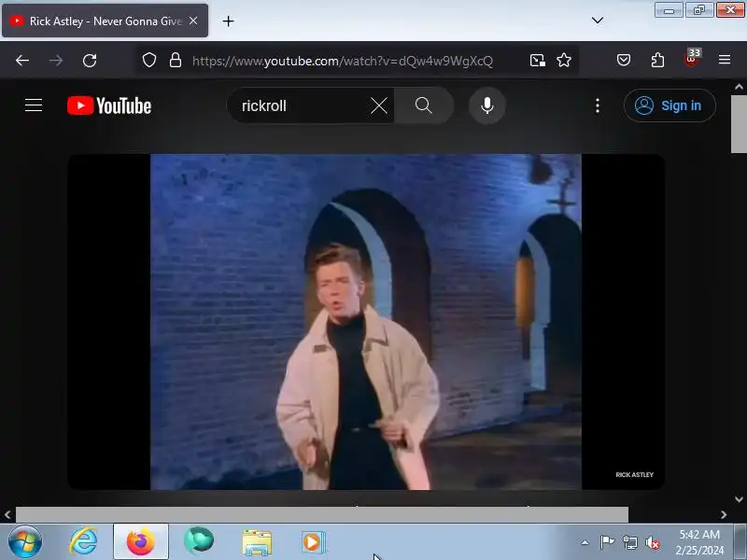Click the picture-in-picture icon in the address bar

point(538,60)
